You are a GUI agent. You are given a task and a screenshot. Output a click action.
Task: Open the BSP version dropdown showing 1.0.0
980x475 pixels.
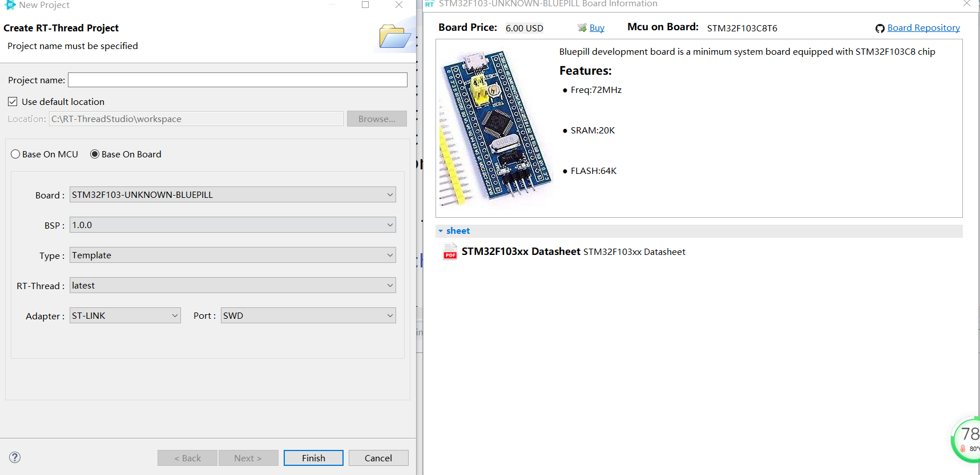[233, 225]
